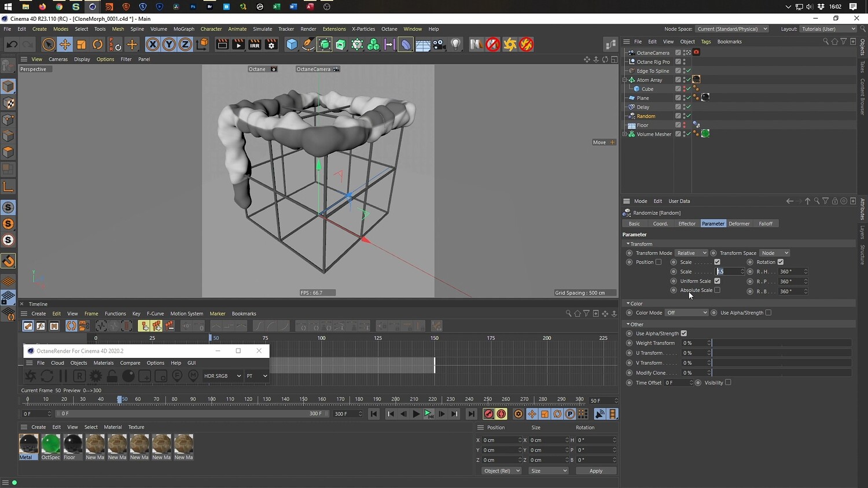Select the Rotate tool in the top toolbar
Screen dimensions: 868x488
(98, 45)
